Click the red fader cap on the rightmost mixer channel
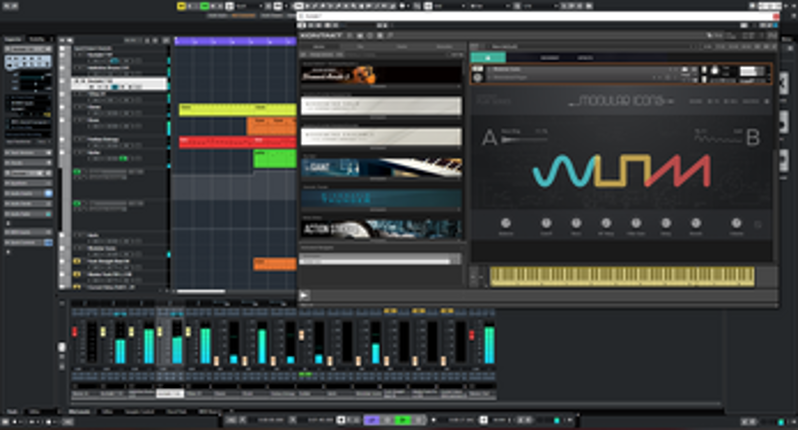798x430 pixels. (x=472, y=335)
